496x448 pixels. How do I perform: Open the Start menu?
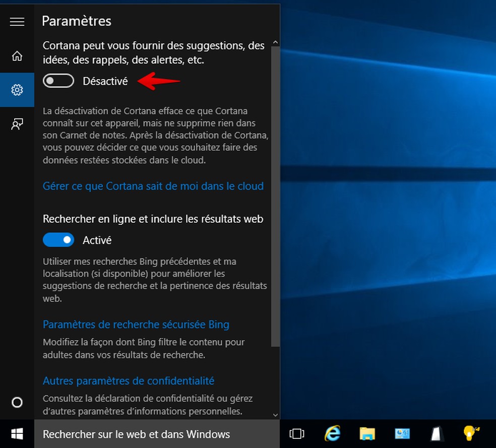tap(17, 433)
